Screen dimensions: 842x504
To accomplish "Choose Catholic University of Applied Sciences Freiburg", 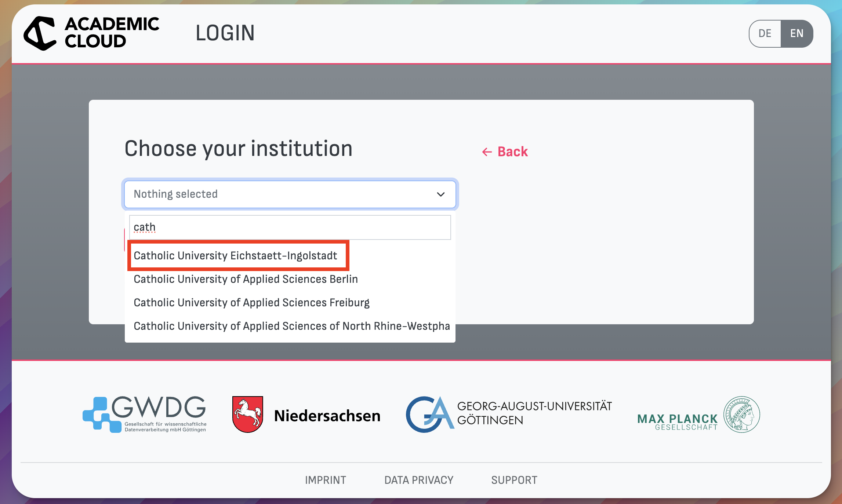I will (251, 303).
